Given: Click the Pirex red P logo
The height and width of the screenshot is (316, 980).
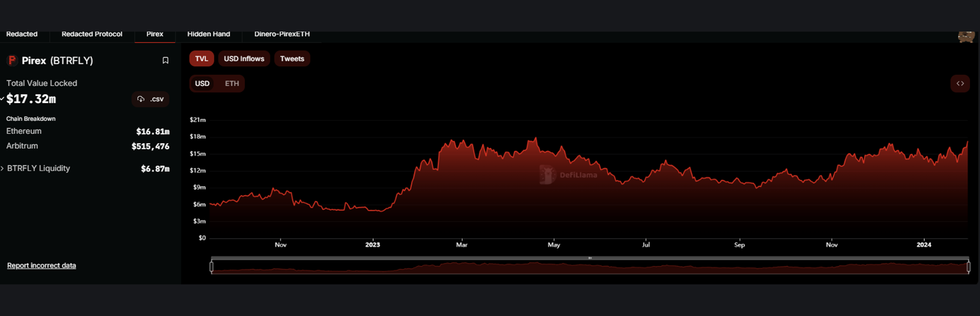Looking at the screenshot, I should click(12, 60).
